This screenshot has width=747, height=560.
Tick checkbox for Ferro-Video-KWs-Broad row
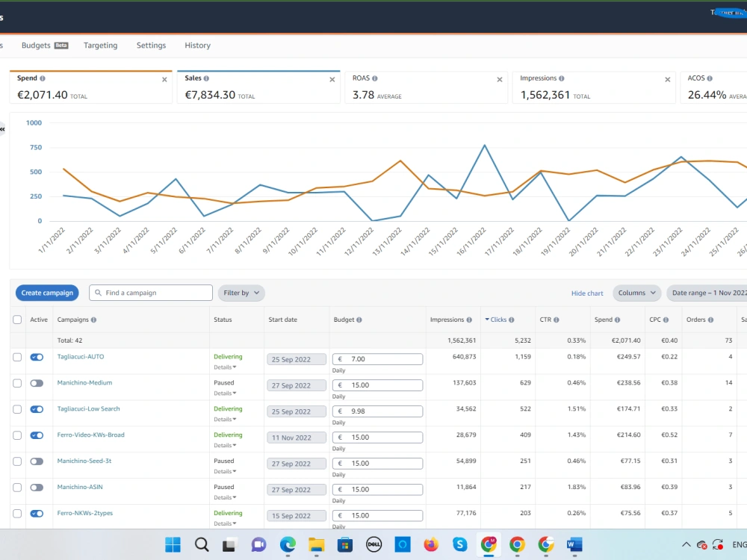(17, 435)
